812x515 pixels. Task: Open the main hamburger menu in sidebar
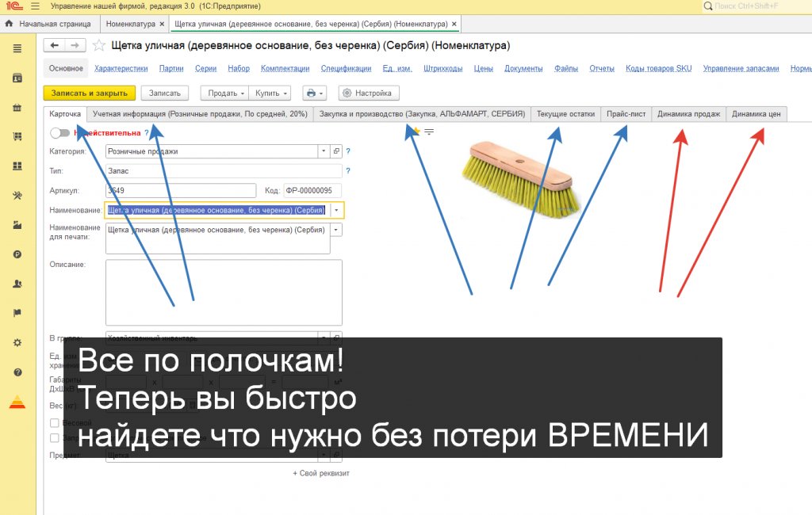[x=17, y=48]
